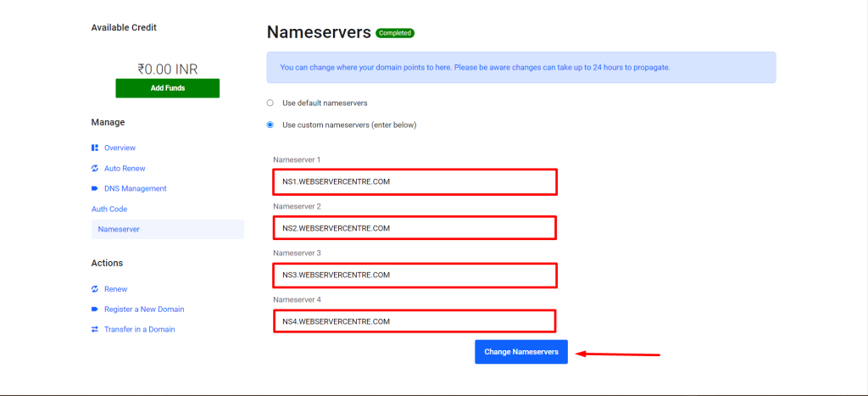Click the Nameserver 4 field label
This screenshot has height=396, width=868.
(x=298, y=299)
